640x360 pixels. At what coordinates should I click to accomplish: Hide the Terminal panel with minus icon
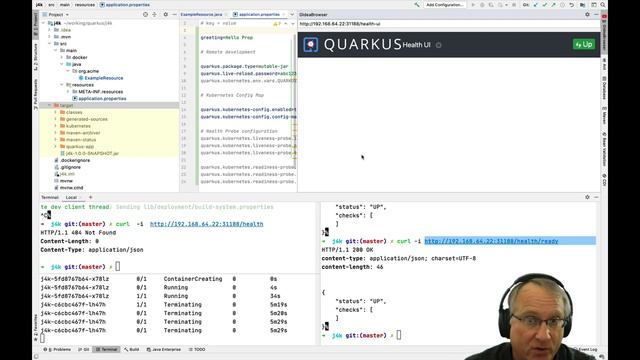point(596,197)
